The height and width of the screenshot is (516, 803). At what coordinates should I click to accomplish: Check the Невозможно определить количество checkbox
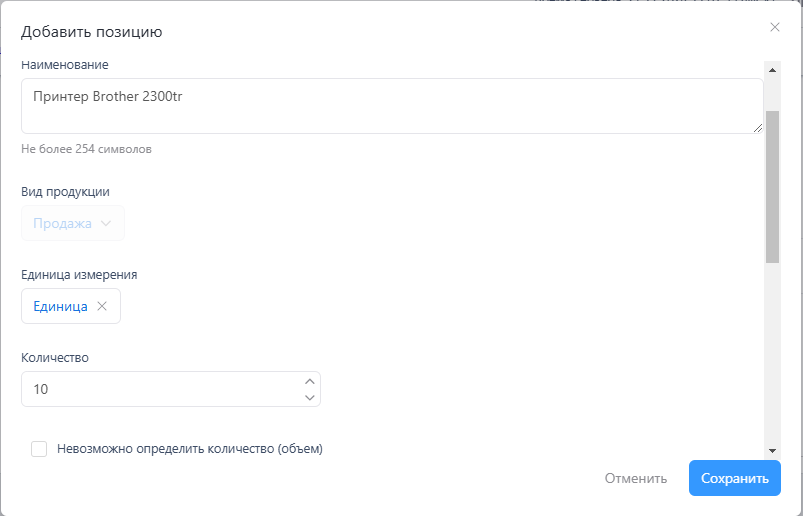[39, 449]
